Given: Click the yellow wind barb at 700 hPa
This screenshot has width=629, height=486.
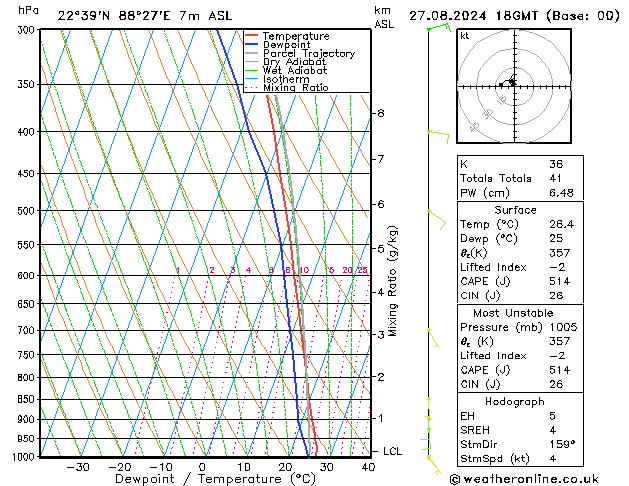Looking at the screenshot, I should (x=433, y=338).
